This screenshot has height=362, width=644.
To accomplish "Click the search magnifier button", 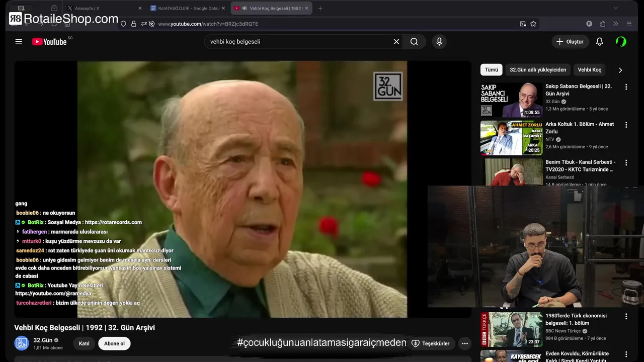I will click(414, 42).
